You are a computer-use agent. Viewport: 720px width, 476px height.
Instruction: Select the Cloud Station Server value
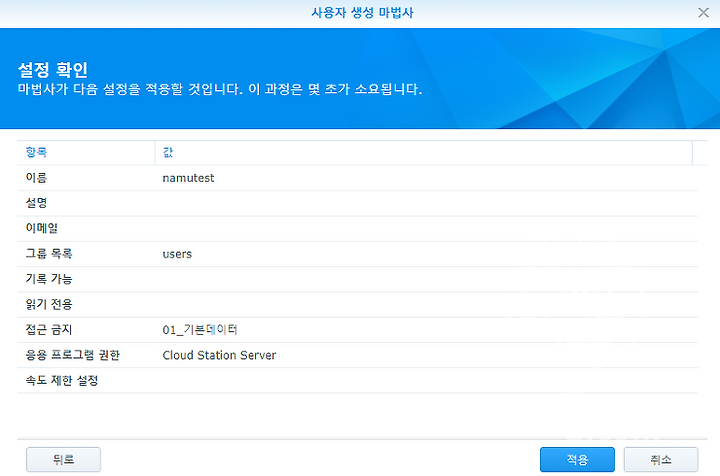click(219, 355)
